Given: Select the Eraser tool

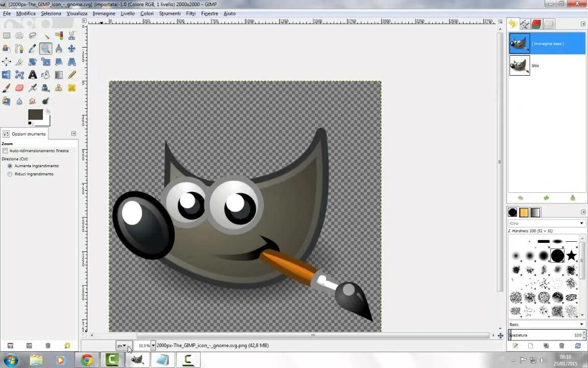Looking at the screenshot, I should point(19,88).
